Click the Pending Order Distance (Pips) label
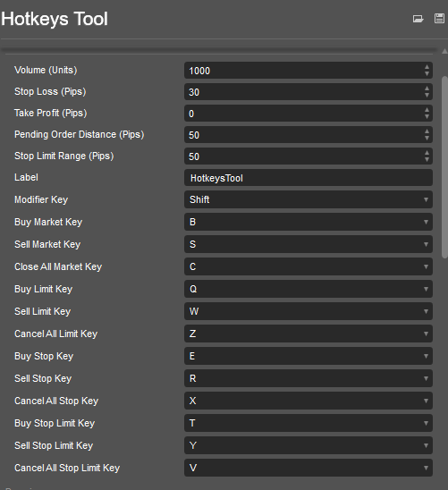The height and width of the screenshot is (490, 448). pos(80,134)
